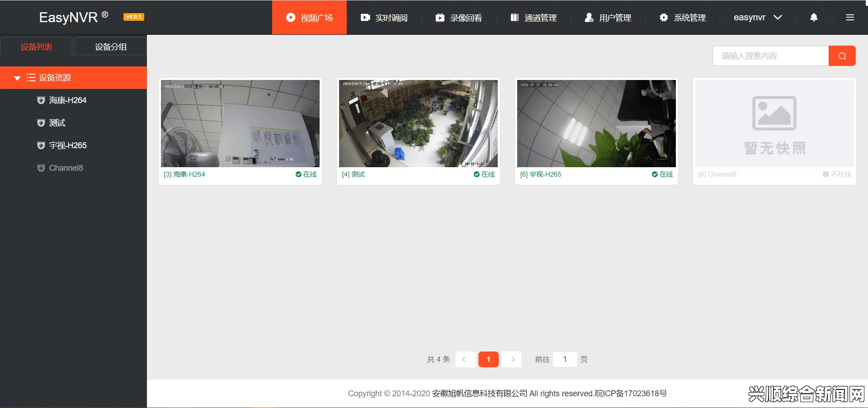Click camera icon next to Channel8
The height and width of the screenshot is (408, 868).
pos(41,168)
